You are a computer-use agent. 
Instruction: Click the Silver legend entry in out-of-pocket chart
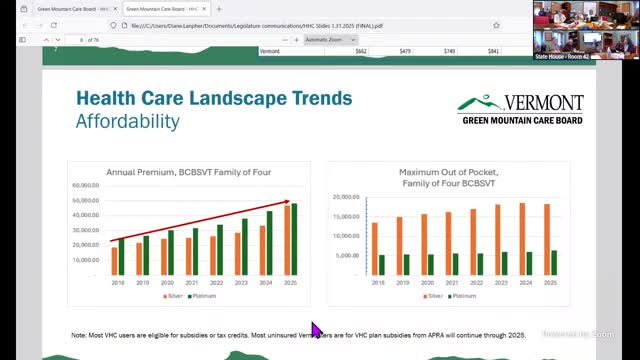[433, 296]
